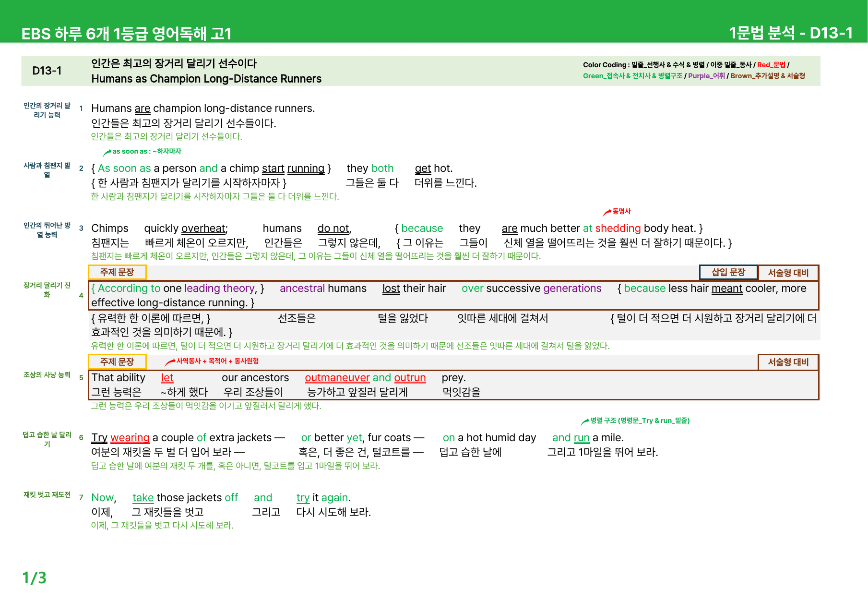The image size is (868, 614).
Task: Click 'Green_접속사 & 전치사 & 병렬구조' legend text
Action: click(x=632, y=76)
